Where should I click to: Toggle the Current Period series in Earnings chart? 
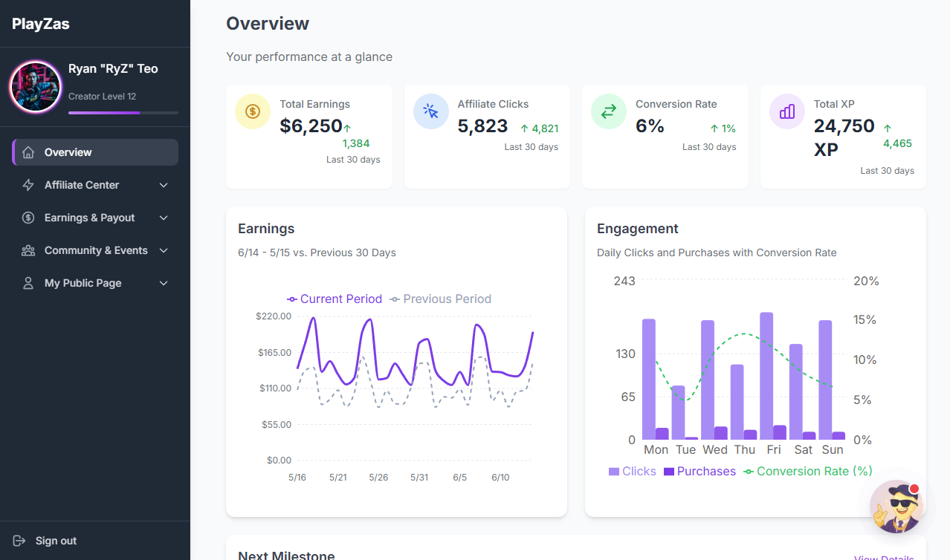(334, 299)
